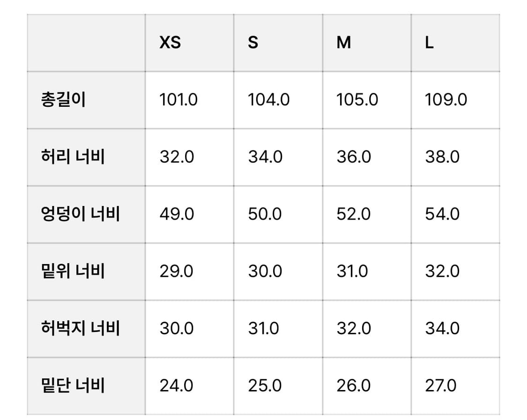This screenshot has height=420, width=527.
Task: Click the 54.0 value in 엉덩이 너비 row
Action: tap(442, 214)
